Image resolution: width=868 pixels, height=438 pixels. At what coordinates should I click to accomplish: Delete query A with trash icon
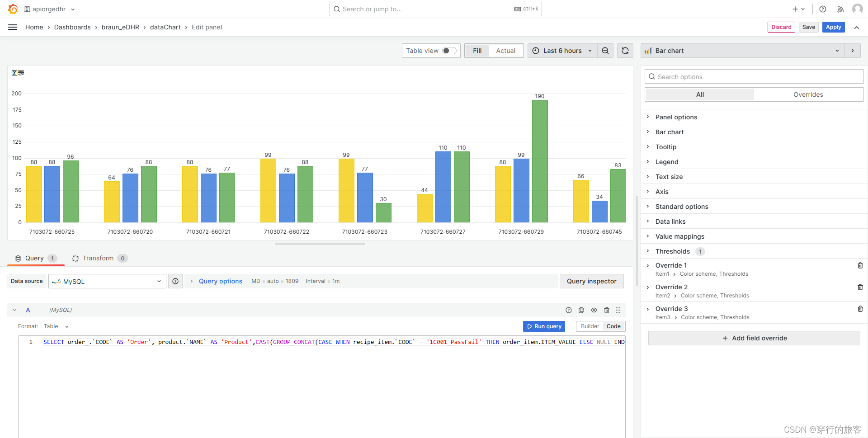click(x=607, y=310)
